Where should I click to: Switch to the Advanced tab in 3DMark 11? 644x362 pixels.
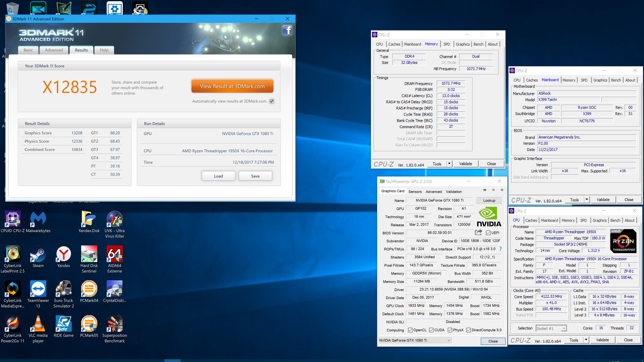54,50
